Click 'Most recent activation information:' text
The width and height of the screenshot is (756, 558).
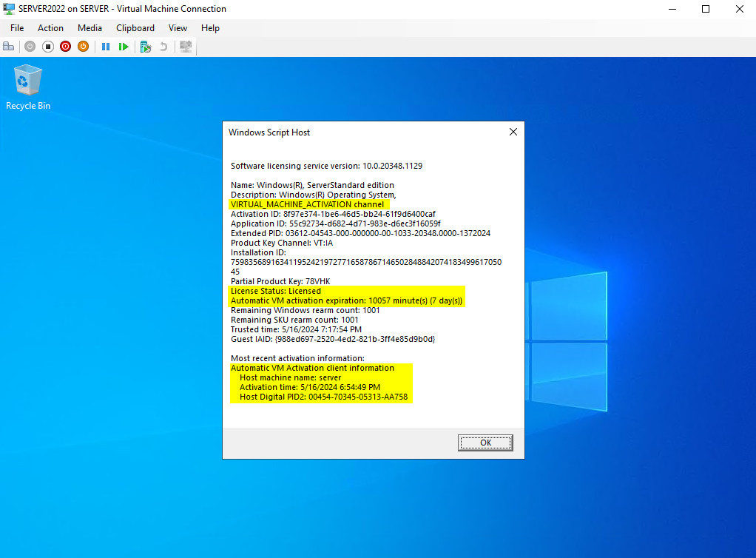pyautogui.click(x=297, y=358)
